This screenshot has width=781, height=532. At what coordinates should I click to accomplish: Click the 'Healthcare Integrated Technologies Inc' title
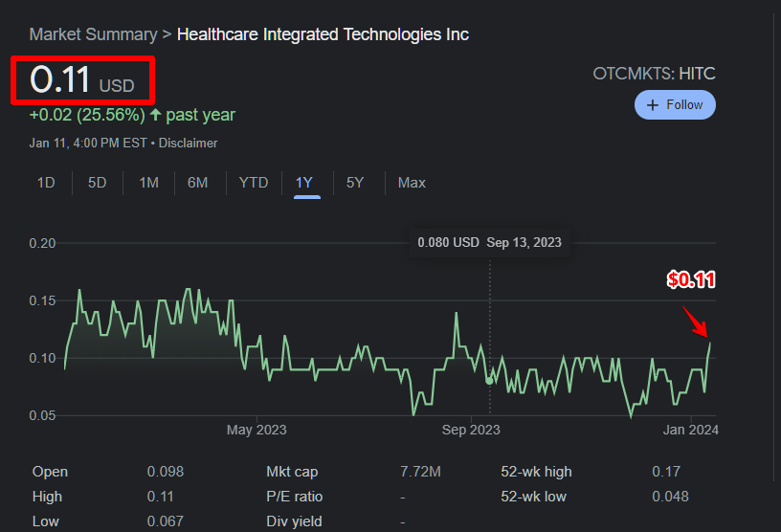tap(323, 34)
